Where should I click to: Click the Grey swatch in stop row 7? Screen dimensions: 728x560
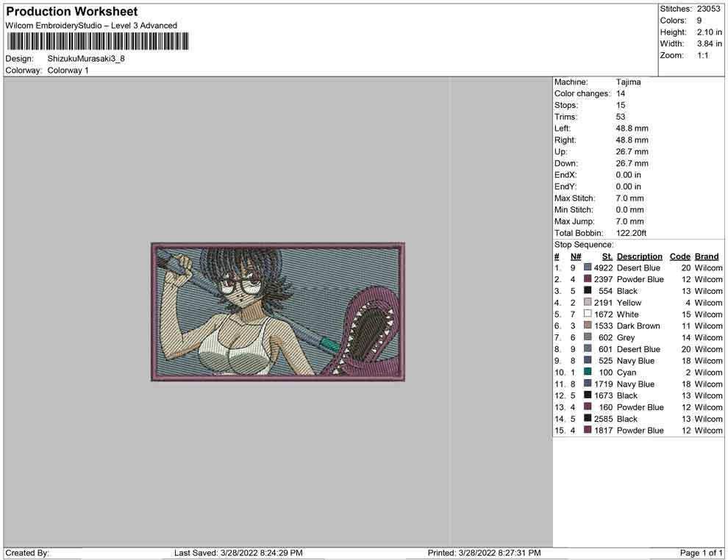588,337
